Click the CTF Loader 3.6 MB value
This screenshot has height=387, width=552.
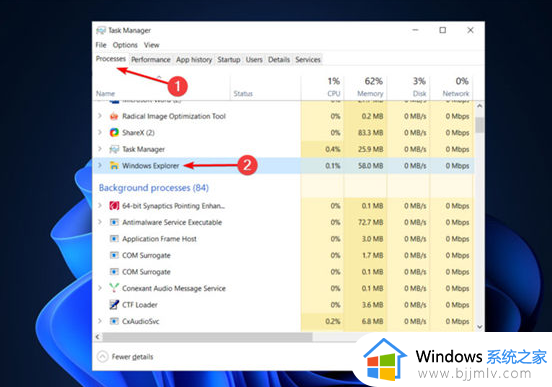click(x=372, y=305)
